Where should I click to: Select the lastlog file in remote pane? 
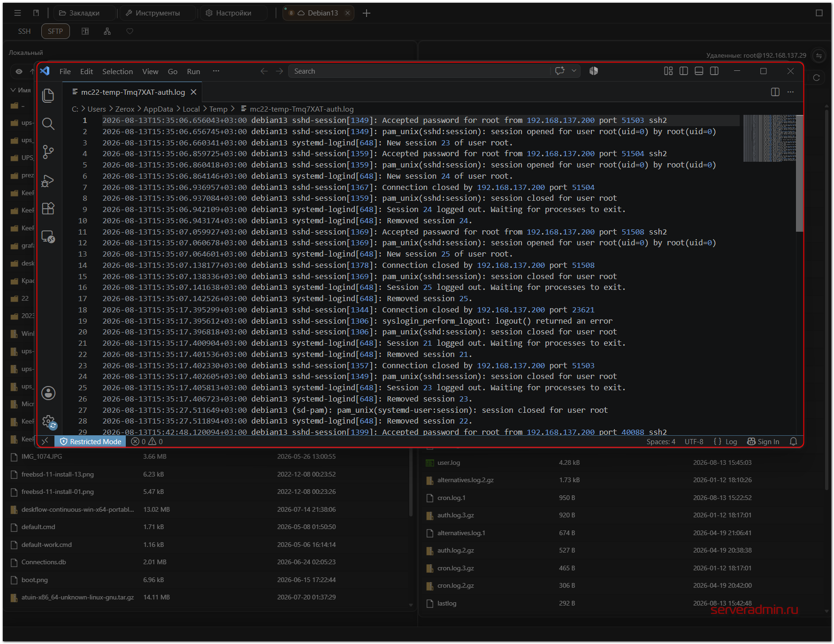click(x=624, y=603)
